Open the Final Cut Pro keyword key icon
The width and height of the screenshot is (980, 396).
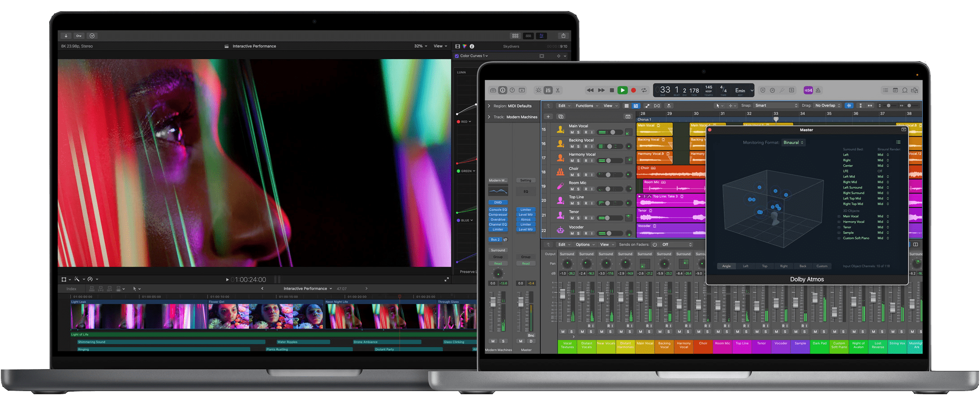79,36
